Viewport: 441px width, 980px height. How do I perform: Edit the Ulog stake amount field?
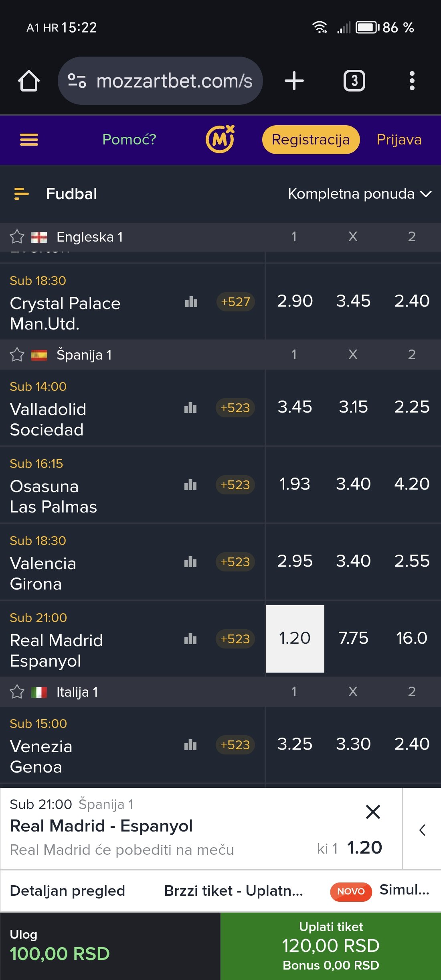coord(60,953)
